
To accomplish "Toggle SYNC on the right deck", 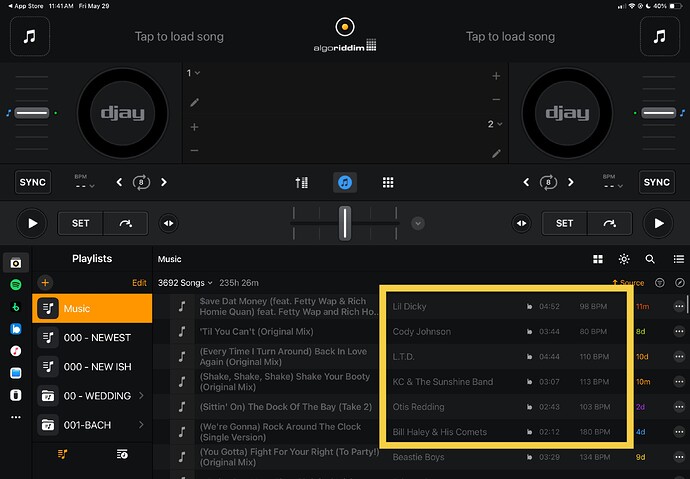I will [657, 182].
